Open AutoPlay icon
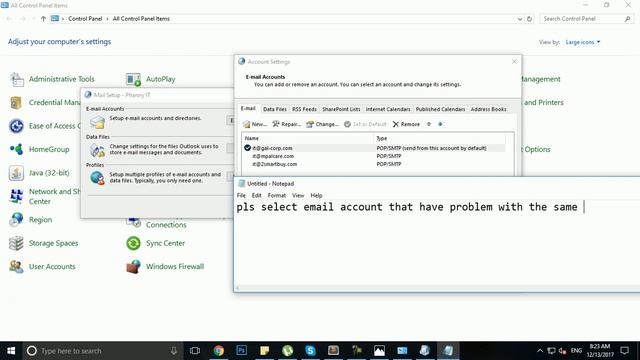 [x=133, y=79]
